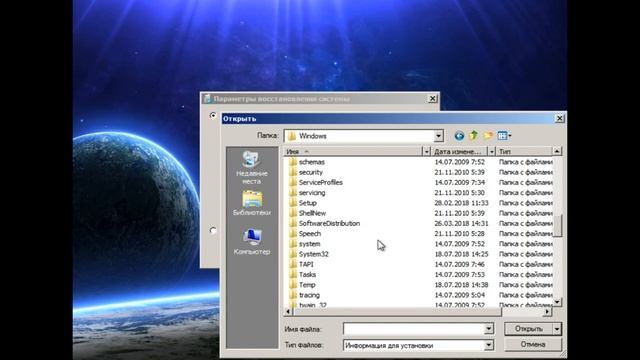
Task: Select the ShellNew folder icon
Action: [292, 213]
